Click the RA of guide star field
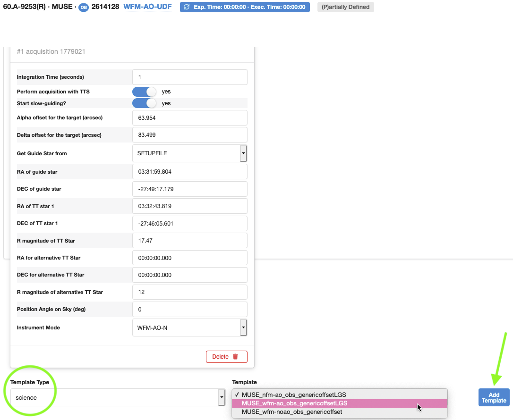 click(190, 172)
